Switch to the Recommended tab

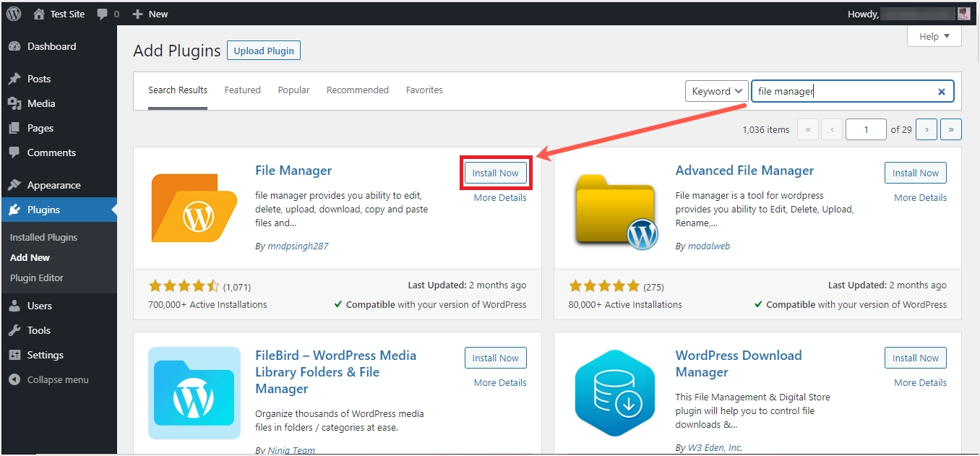[x=358, y=90]
